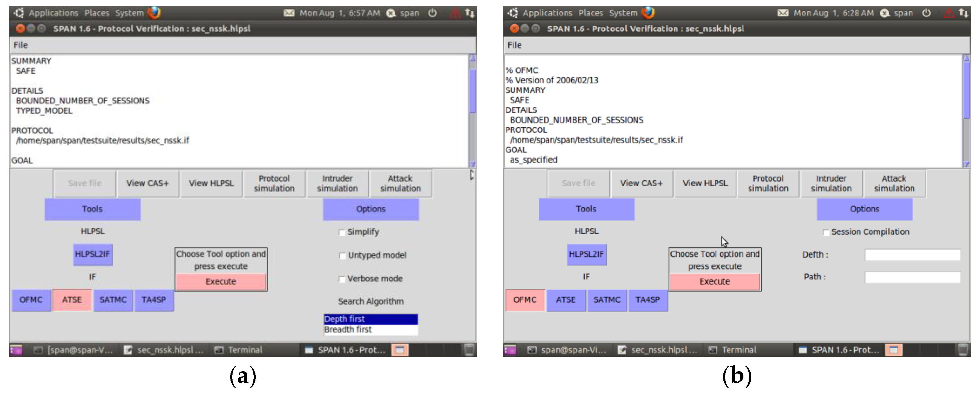Viewport: 980px width, 397px height.
Task: Click the mail envelope icon beside 6:28 AM clock
Action: click(782, 13)
